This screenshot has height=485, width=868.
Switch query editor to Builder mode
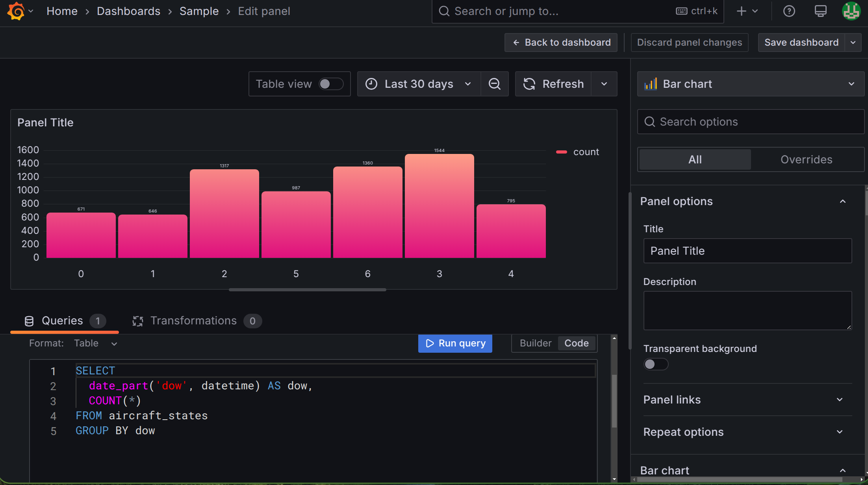(535, 343)
